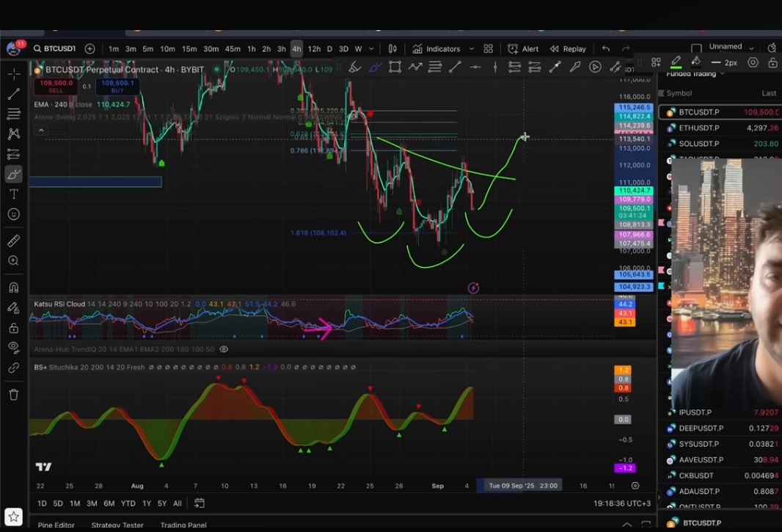The height and width of the screenshot is (532, 782).
Task: Open the user profile avatar menu
Action: pyautogui.click(x=13, y=48)
